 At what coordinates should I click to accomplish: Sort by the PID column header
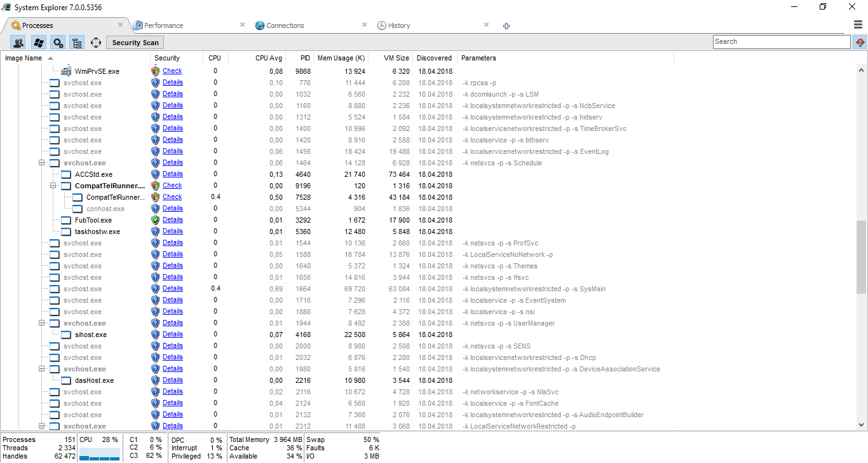[x=299, y=58]
